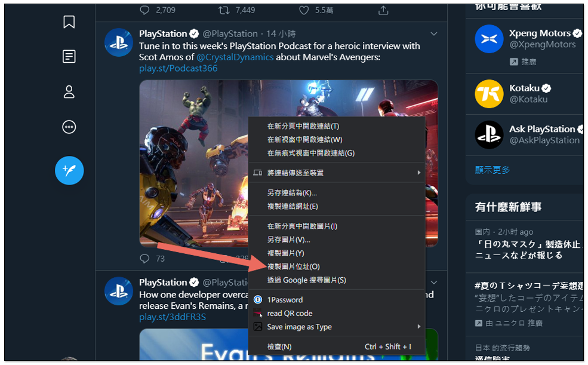Open the Ask PlayStation profile avatar
The height and width of the screenshot is (365, 588).
(x=489, y=134)
